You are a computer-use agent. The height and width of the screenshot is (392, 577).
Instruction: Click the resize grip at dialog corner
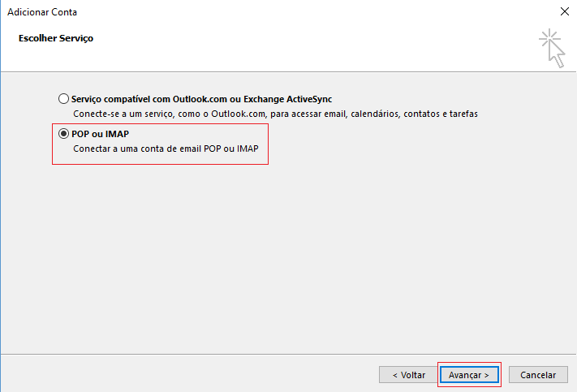click(572, 387)
